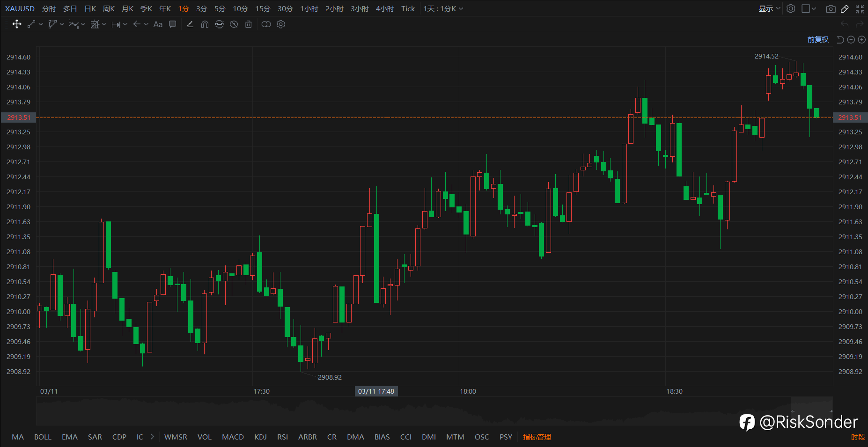Select the 5分 timeframe tab
The width and height of the screenshot is (868, 447).
[220, 8]
